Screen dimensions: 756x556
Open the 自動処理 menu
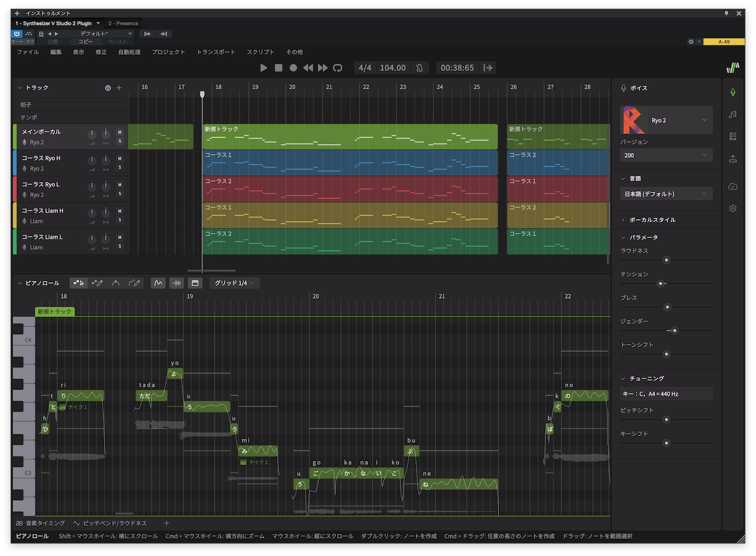[x=129, y=52]
